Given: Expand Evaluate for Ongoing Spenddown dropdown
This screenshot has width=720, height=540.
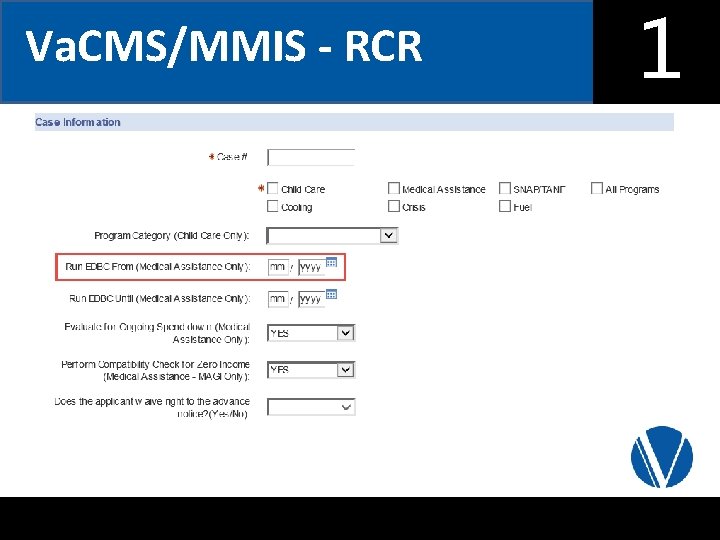Looking at the screenshot, I should (x=311, y=333).
